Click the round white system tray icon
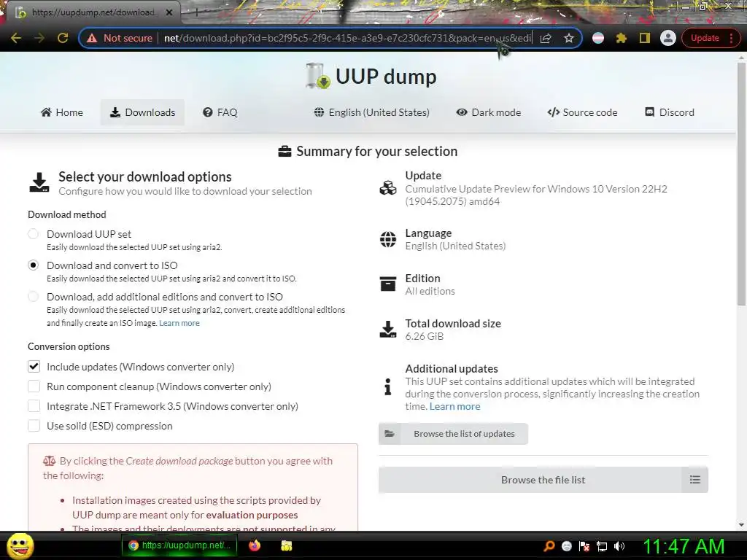Screen dimensions: 747x560 coord(566,546)
